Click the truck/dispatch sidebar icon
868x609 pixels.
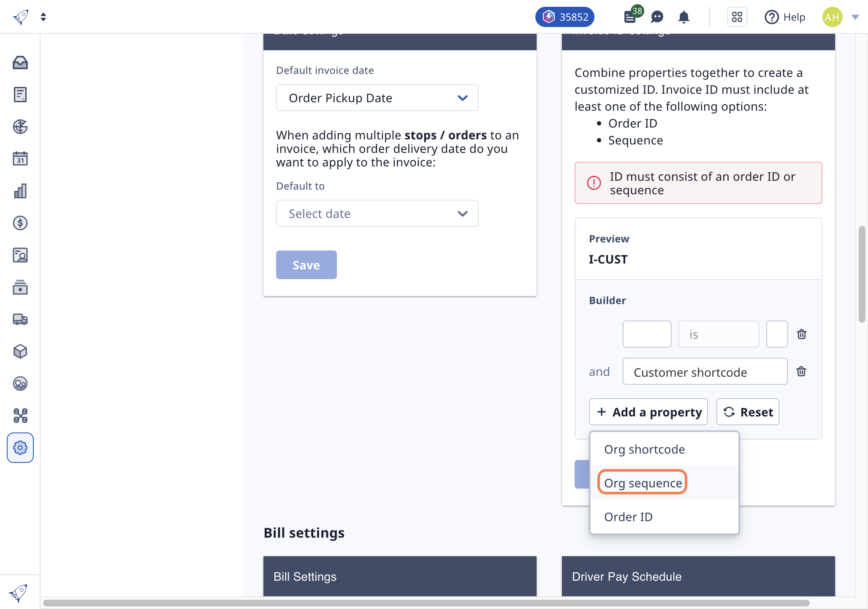(x=20, y=319)
